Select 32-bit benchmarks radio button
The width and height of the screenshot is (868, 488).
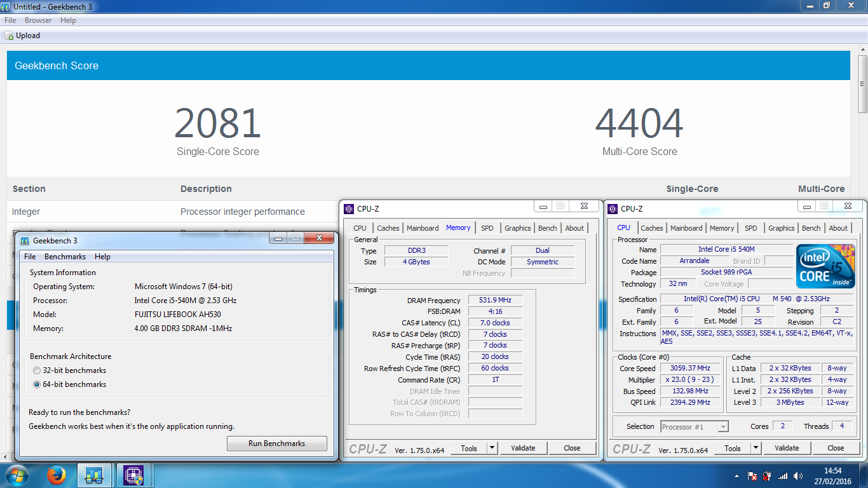point(37,370)
